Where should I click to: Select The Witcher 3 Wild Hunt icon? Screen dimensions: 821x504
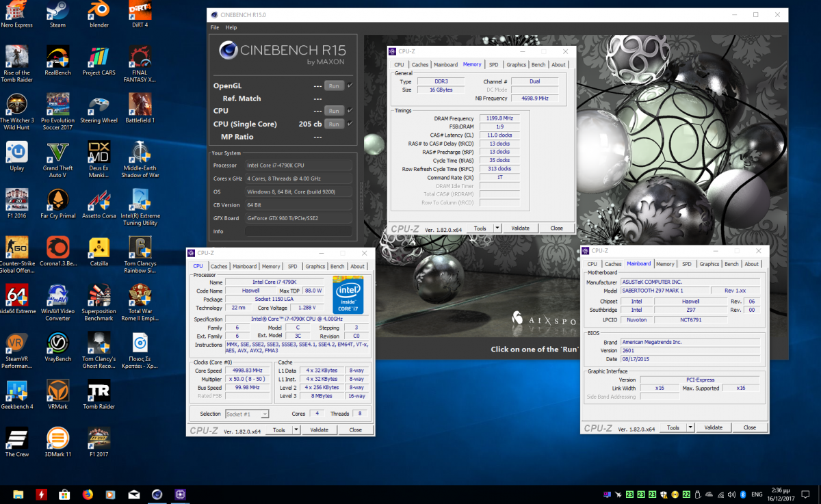17,111
